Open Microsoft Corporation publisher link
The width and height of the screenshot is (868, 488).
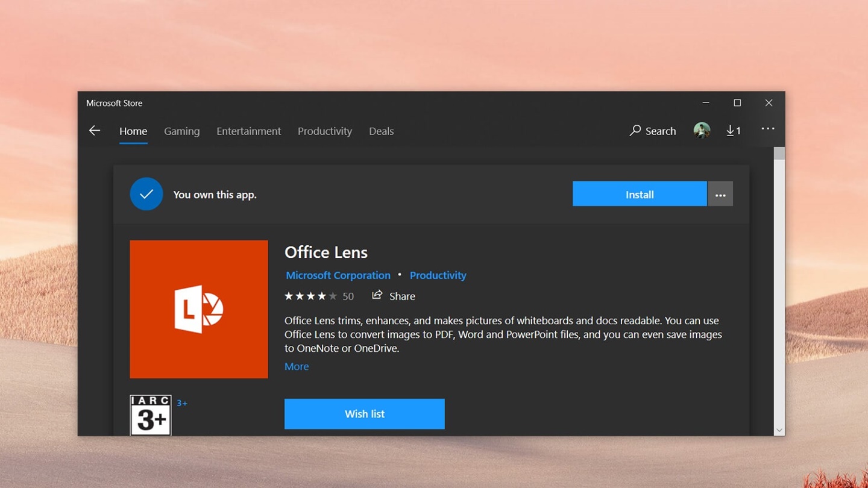click(x=338, y=275)
